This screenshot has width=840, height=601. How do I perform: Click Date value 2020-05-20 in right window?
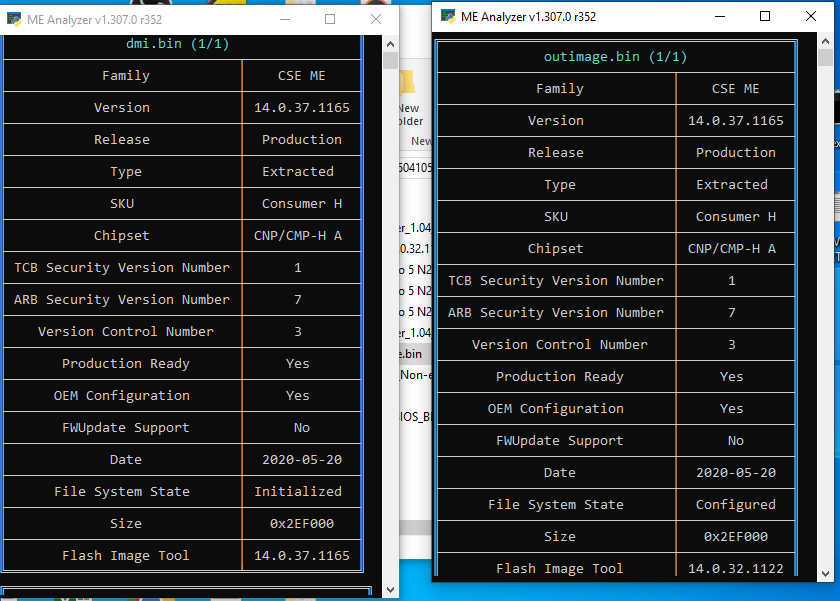tap(736, 472)
